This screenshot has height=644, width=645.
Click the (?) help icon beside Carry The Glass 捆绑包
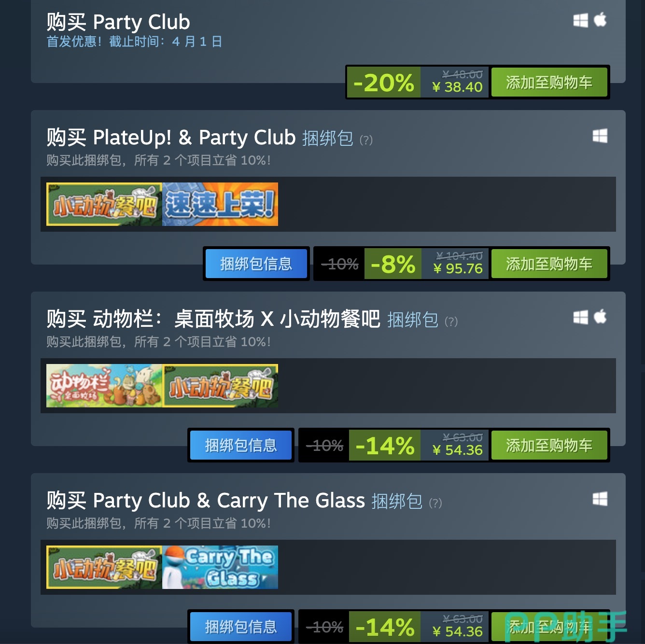[435, 503]
